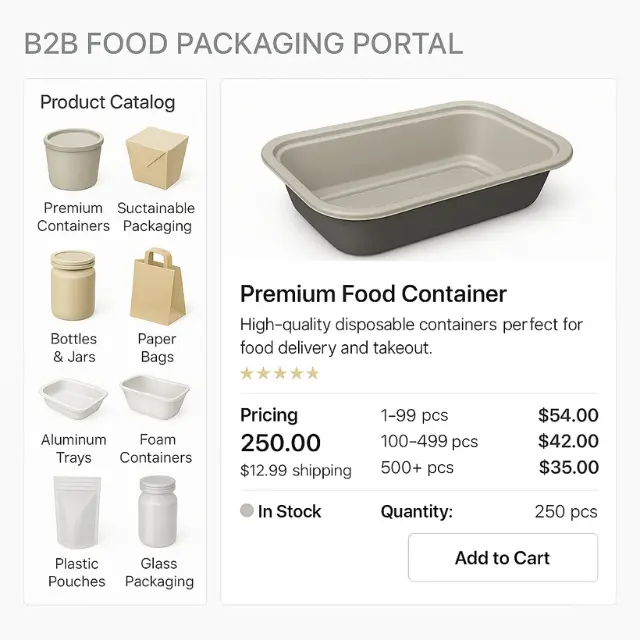Viewport: 640px width, 640px height.
Task: Click the $12.99 shipping text
Action: (x=296, y=470)
